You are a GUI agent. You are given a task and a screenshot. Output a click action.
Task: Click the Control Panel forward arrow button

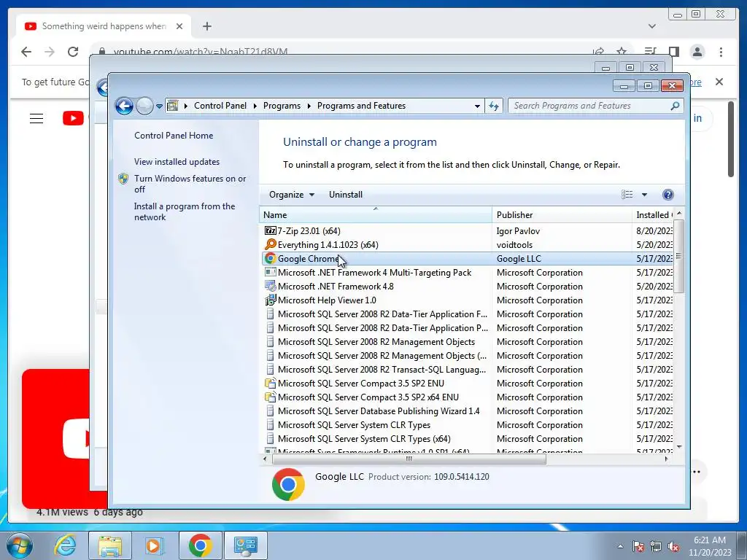(x=144, y=106)
